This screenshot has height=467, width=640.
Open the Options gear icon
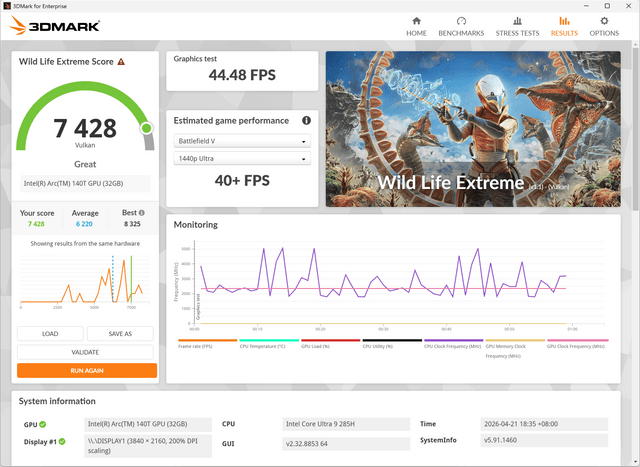coord(604,21)
